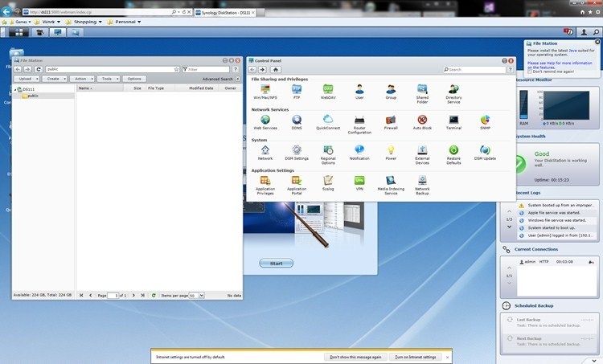The image size is (603, 364).
Task: Open Network settings under System
Action: pos(265,152)
